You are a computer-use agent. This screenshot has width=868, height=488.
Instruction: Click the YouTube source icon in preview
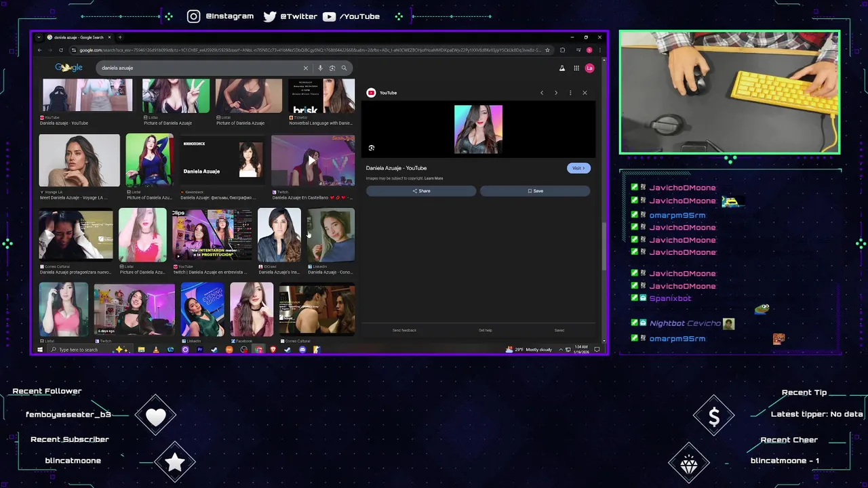click(371, 93)
